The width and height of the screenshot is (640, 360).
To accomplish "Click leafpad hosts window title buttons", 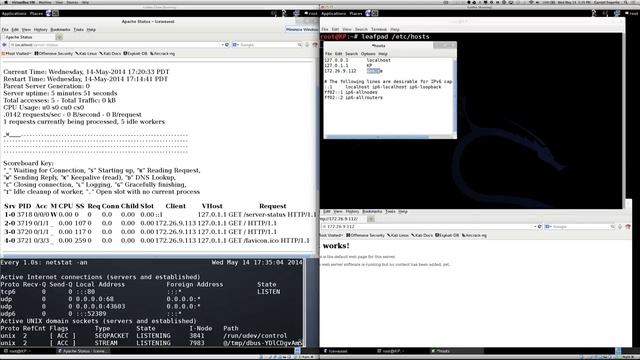I will 444,45.
